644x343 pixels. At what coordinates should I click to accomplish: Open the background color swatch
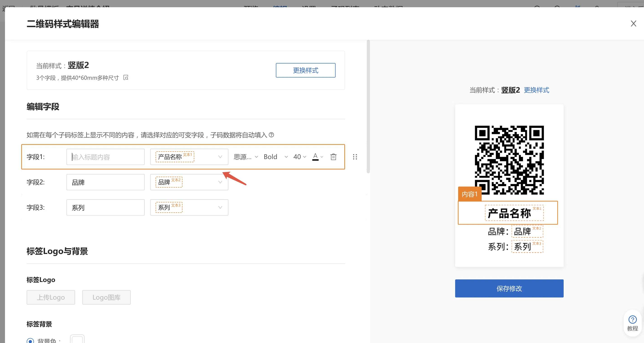(77, 339)
